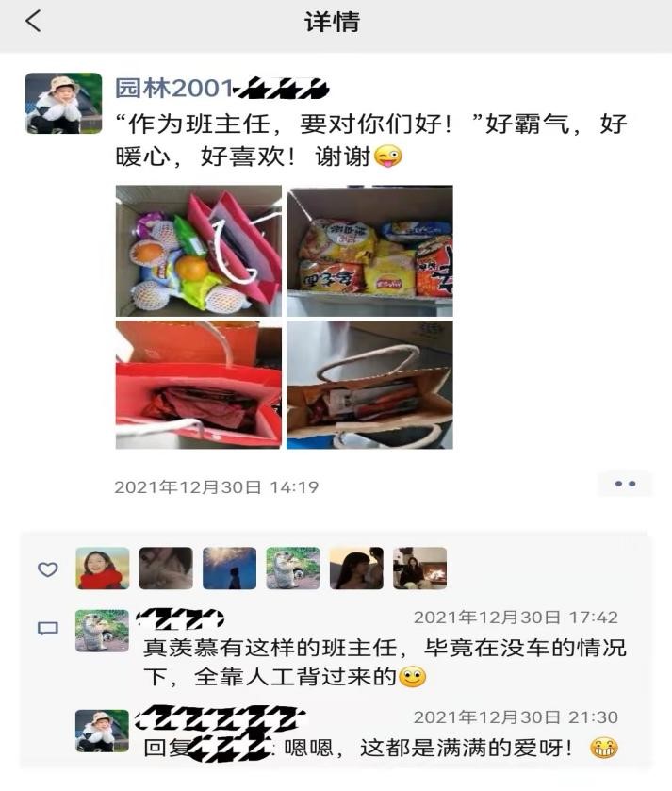Viewport: 672px width, 791px height.
Task: View the fruit box photo thumbnail
Action: pyautogui.click(x=199, y=251)
